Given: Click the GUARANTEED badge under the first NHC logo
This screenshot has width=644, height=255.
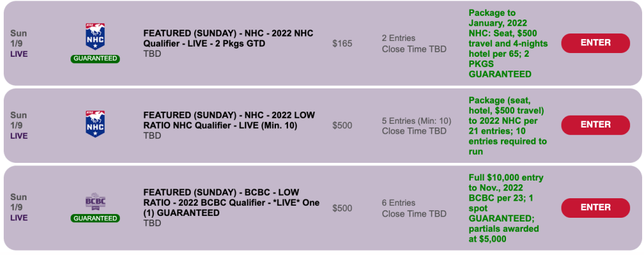Looking at the screenshot, I should coord(95,59).
